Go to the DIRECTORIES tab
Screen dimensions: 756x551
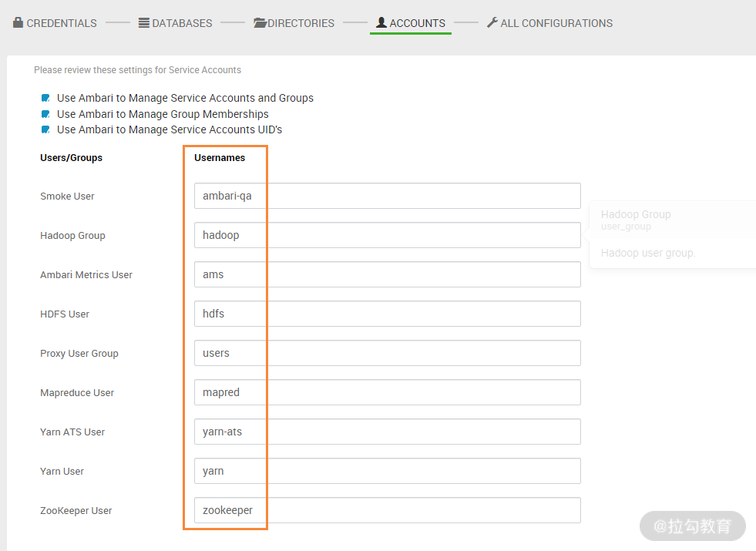294,23
